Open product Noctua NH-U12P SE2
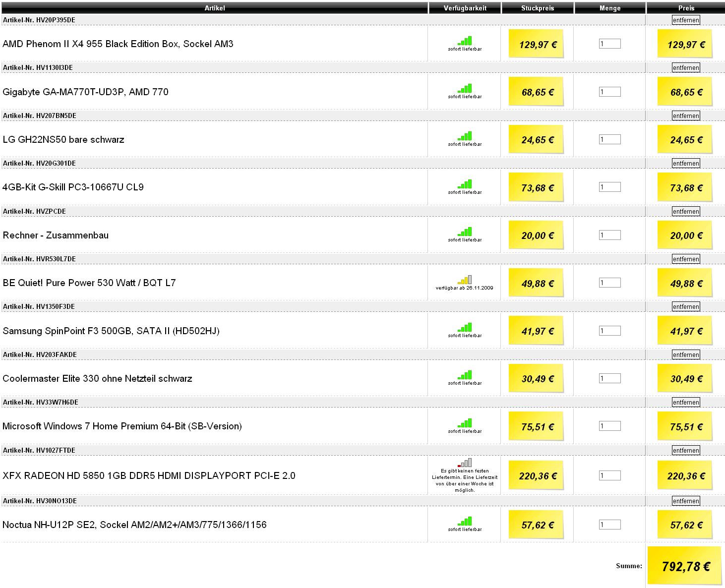The width and height of the screenshot is (725, 588). pyautogui.click(x=134, y=525)
